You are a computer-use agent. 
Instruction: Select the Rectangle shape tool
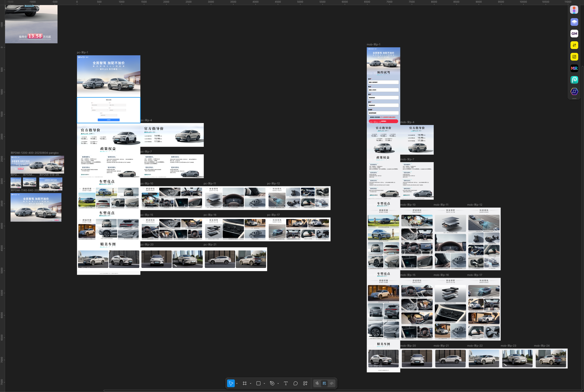pos(258,383)
